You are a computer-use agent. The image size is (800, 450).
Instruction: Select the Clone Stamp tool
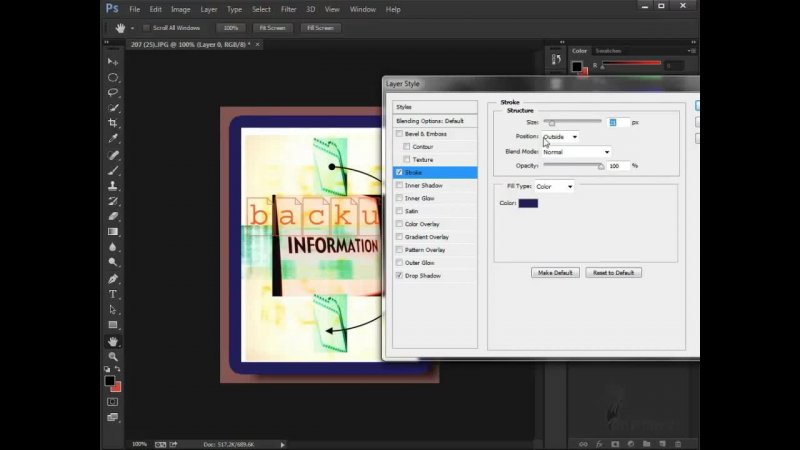click(x=113, y=185)
